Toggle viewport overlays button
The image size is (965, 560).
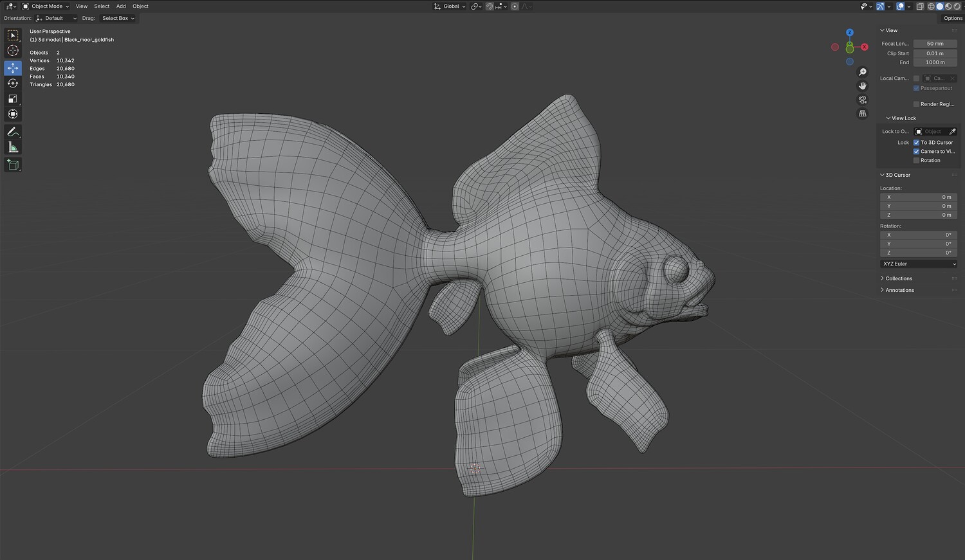pyautogui.click(x=900, y=6)
